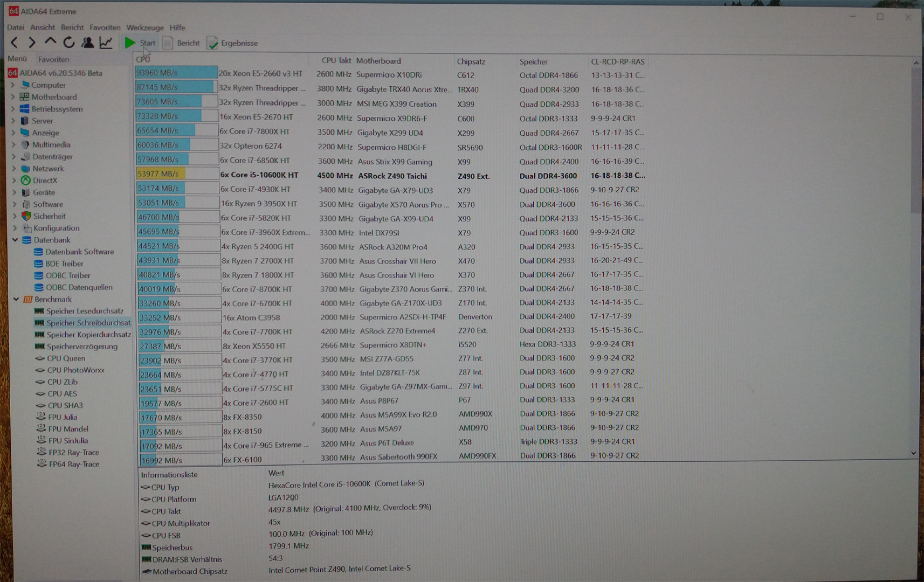Viewport: 924px width, 582px height.
Task: Expand the Netzwerk tree node
Action: tap(13, 168)
